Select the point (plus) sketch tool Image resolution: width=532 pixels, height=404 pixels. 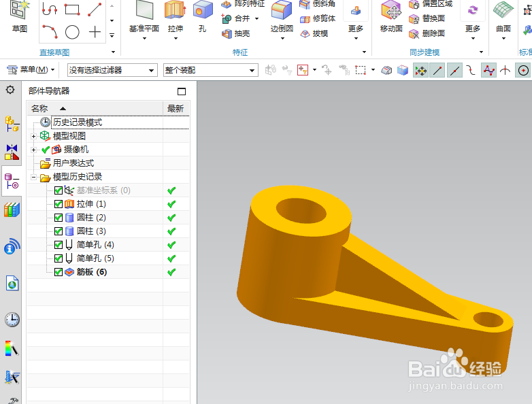click(x=95, y=32)
